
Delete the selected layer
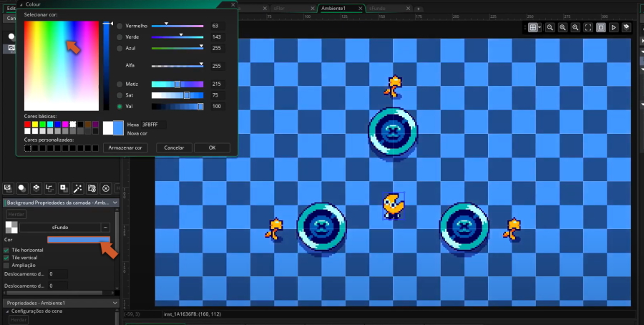[x=106, y=188]
